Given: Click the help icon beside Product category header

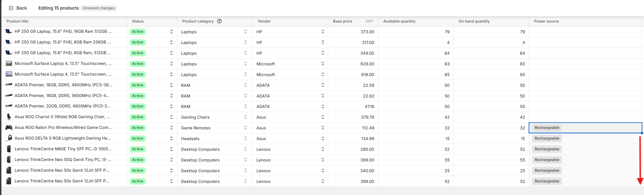Looking at the screenshot, I should pos(219,21).
